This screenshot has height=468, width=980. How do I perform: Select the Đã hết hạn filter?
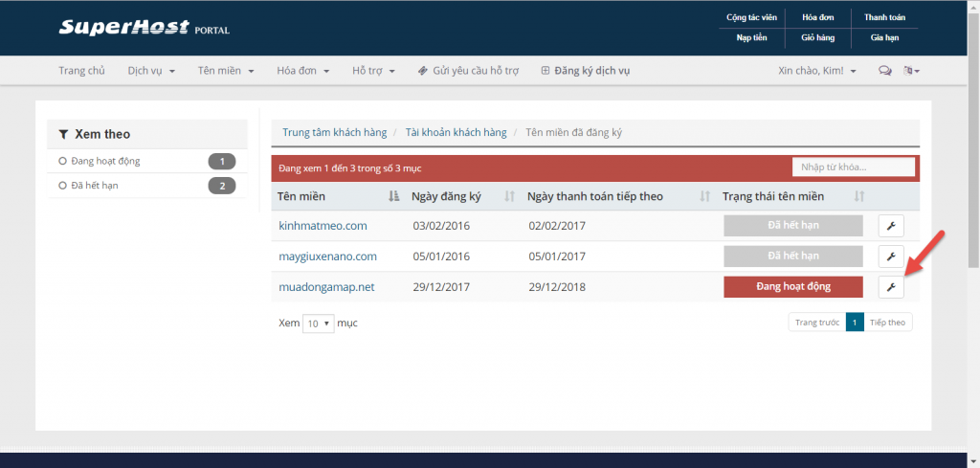[x=94, y=185]
